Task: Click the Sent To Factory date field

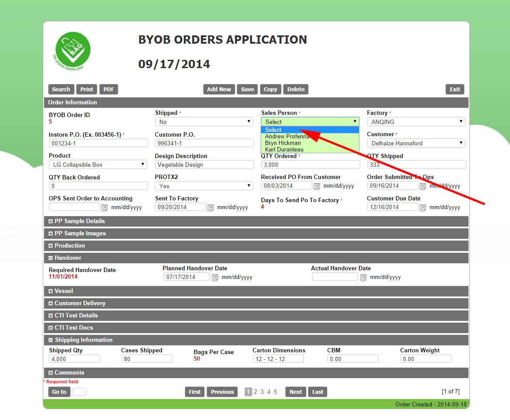Action: (180, 207)
